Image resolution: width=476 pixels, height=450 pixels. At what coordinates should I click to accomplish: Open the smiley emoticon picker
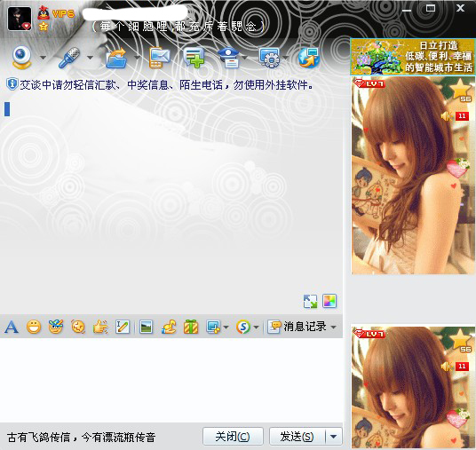click(x=34, y=327)
